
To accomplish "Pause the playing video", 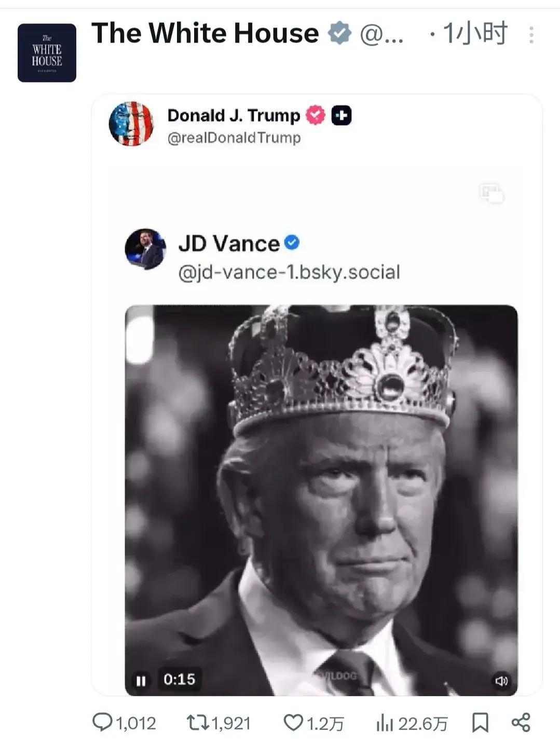I will pyautogui.click(x=141, y=680).
